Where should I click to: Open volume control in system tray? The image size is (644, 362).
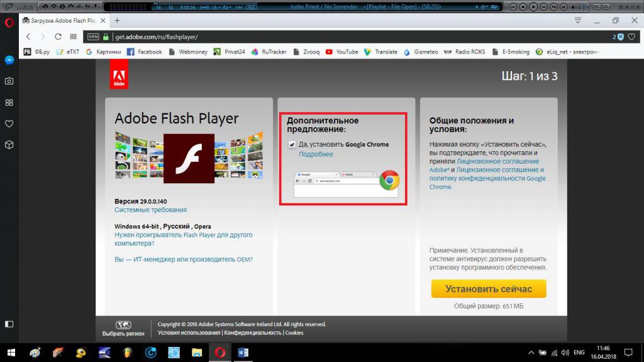coord(565,353)
